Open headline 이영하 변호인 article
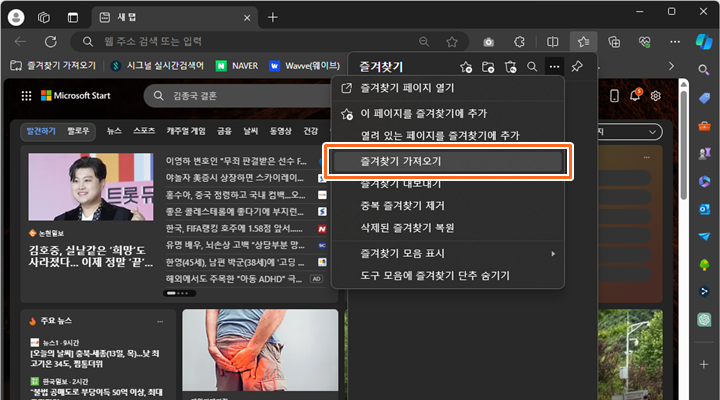Image resolution: width=720 pixels, height=400 pixels. [x=236, y=161]
